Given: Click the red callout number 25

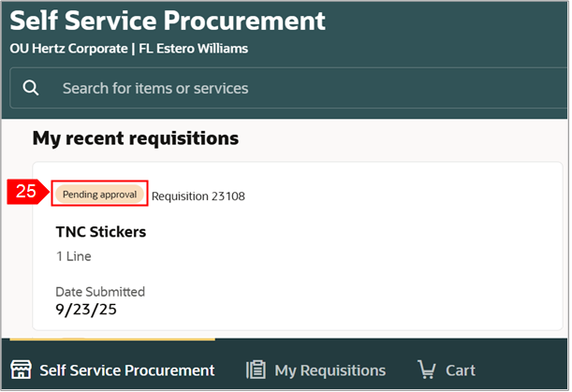Looking at the screenshot, I should point(27,193).
